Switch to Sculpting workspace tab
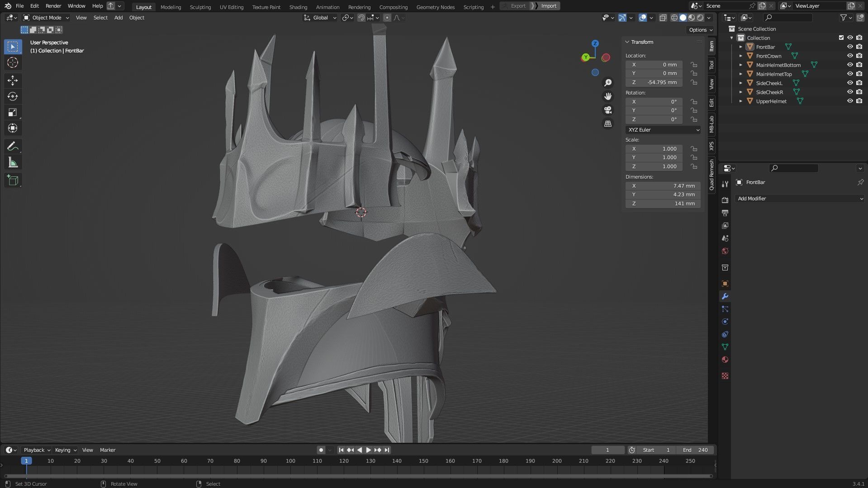Image resolution: width=868 pixels, height=488 pixels. click(200, 7)
